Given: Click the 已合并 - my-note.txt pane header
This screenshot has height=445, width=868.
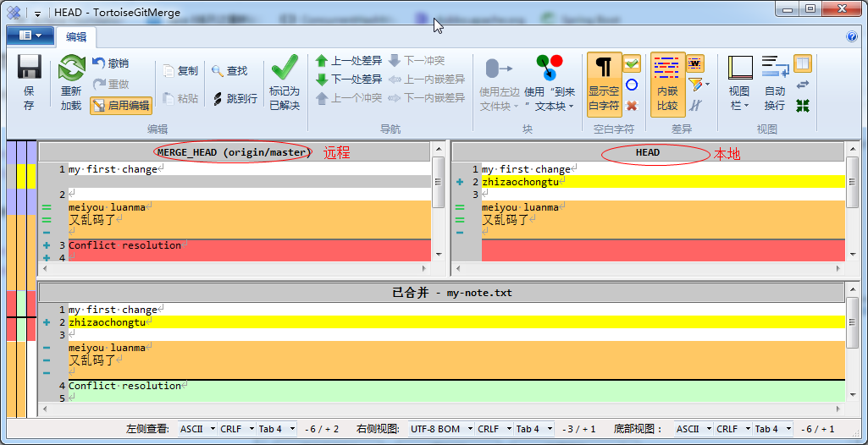Looking at the screenshot, I should pyautogui.click(x=441, y=293).
